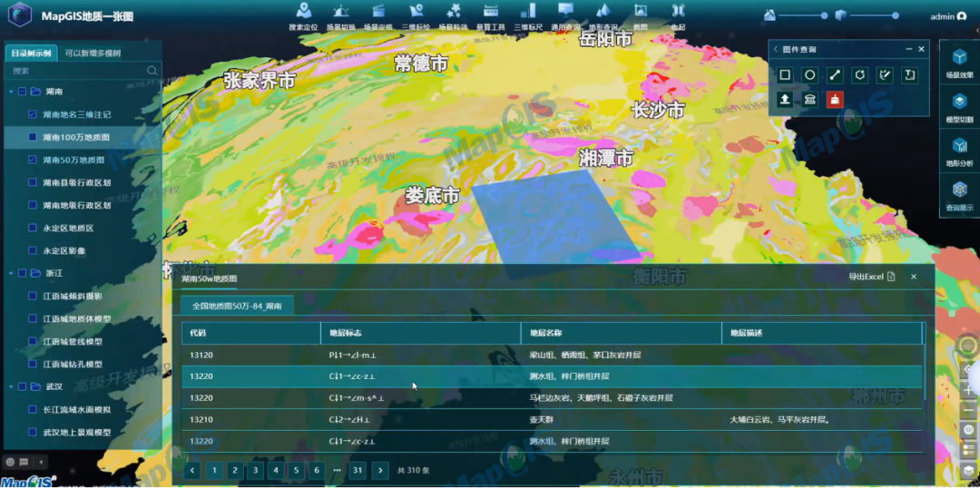Viewport: 980px width, 488px height.
Task: Click the 代码 column header
Action: [251, 333]
